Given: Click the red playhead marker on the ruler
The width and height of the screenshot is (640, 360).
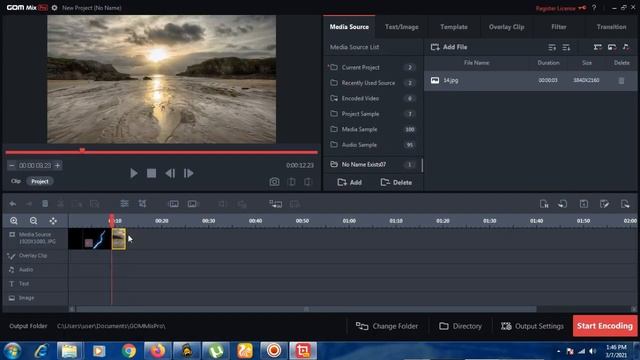Looking at the screenshot, I should point(111,220).
